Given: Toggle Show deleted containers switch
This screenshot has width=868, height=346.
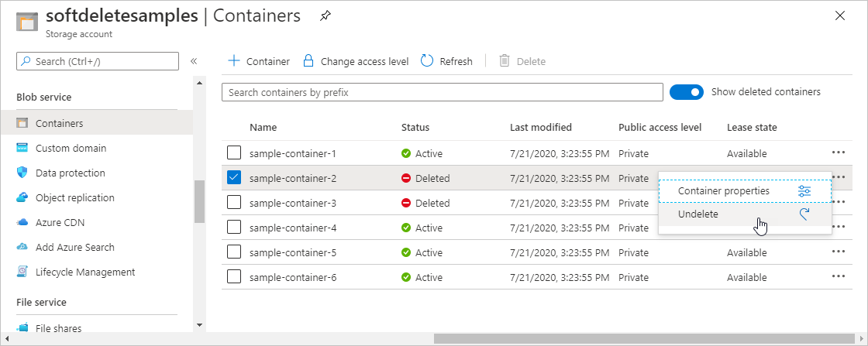Looking at the screenshot, I should 686,92.
